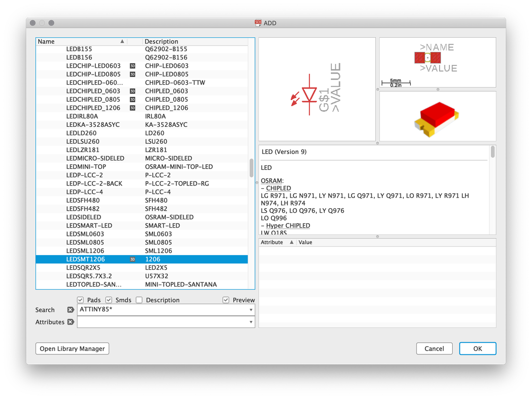532x399 pixels.
Task: Follow the CHIPLED link in description
Action: pyautogui.click(x=279, y=188)
